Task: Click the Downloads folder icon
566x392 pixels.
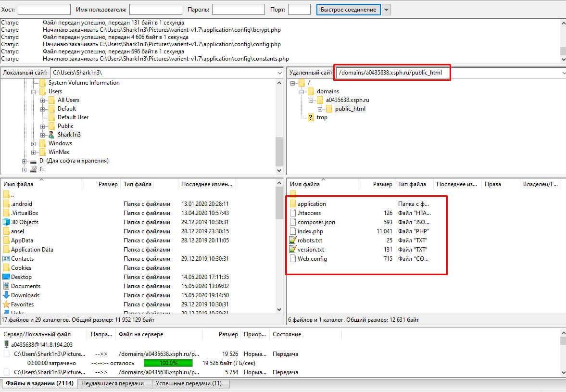Action: [6, 295]
